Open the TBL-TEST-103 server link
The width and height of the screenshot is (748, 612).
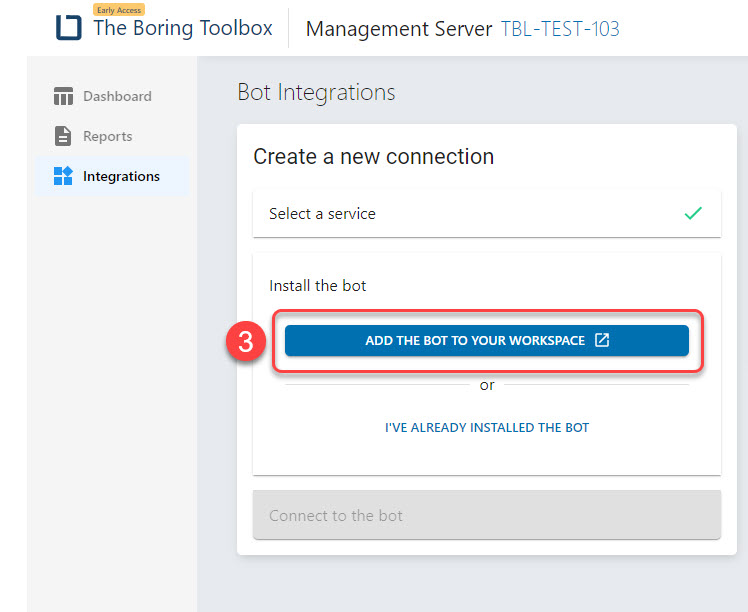coord(560,29)
